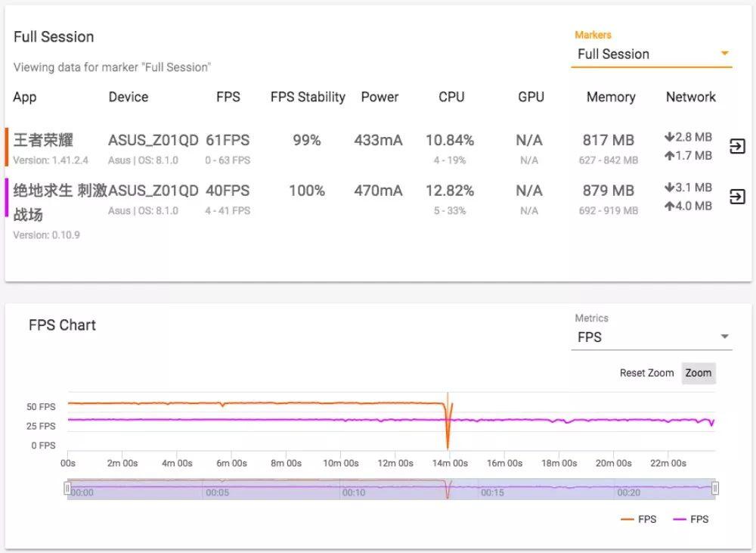Open the Markers Full Session dropdown

(652, 54)
